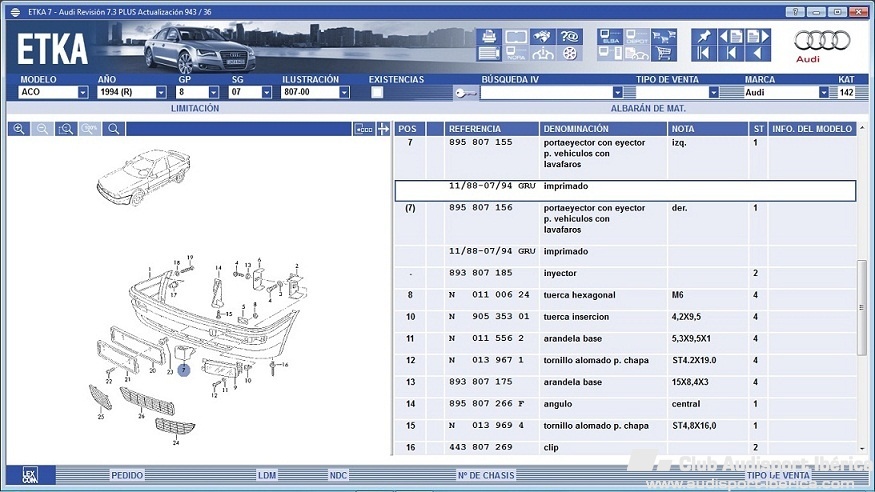Expand the BÚSQUEDA IV dropdown arrow
The height and width of the screenshot is (492, 875).
point(617,93)
